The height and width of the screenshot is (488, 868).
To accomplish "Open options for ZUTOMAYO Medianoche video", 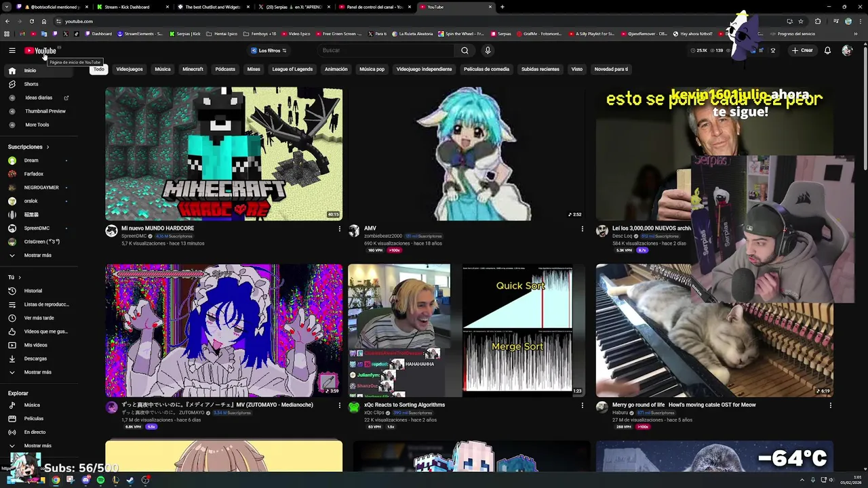I will [x=340, y=405].
